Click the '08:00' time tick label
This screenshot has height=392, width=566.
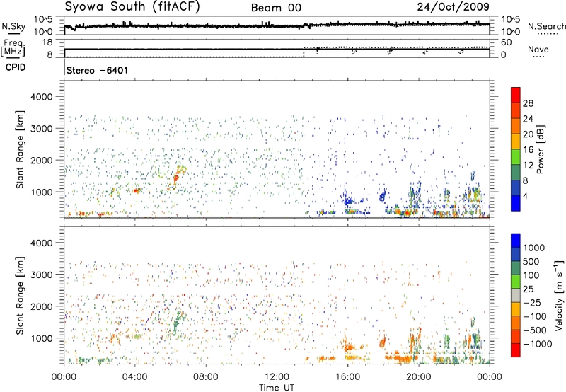point(206,377)
